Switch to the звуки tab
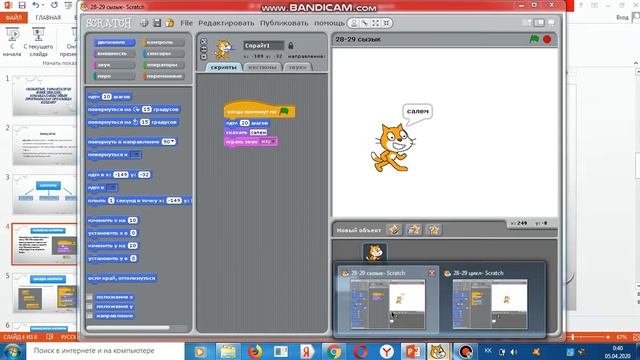Screen dimensions: 640x360 click(297, 67)
